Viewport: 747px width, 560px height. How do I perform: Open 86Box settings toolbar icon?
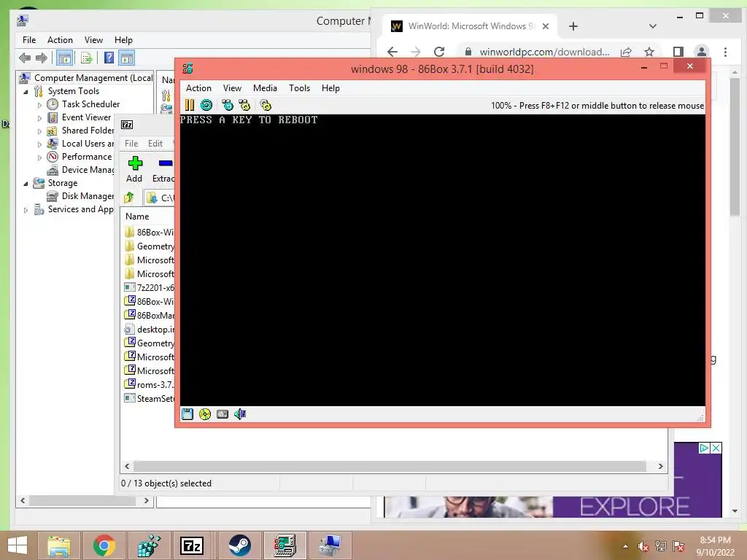[266, 105]
